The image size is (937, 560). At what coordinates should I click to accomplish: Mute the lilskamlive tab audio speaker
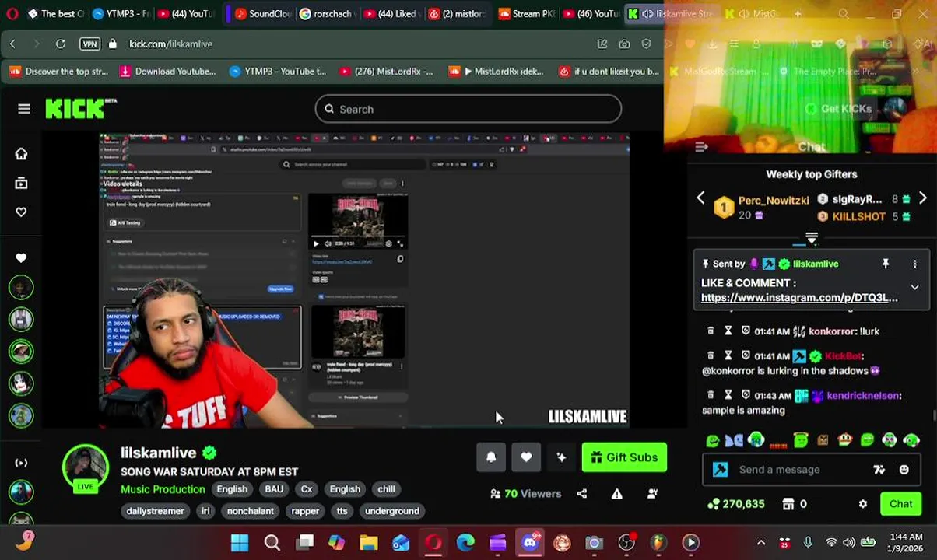[646, 13]
